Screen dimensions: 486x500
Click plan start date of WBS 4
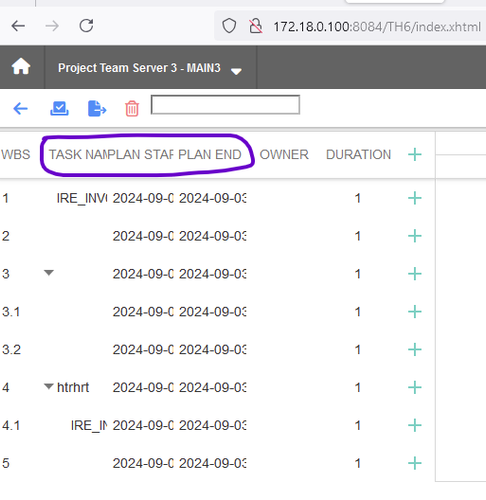click(143, 388)
